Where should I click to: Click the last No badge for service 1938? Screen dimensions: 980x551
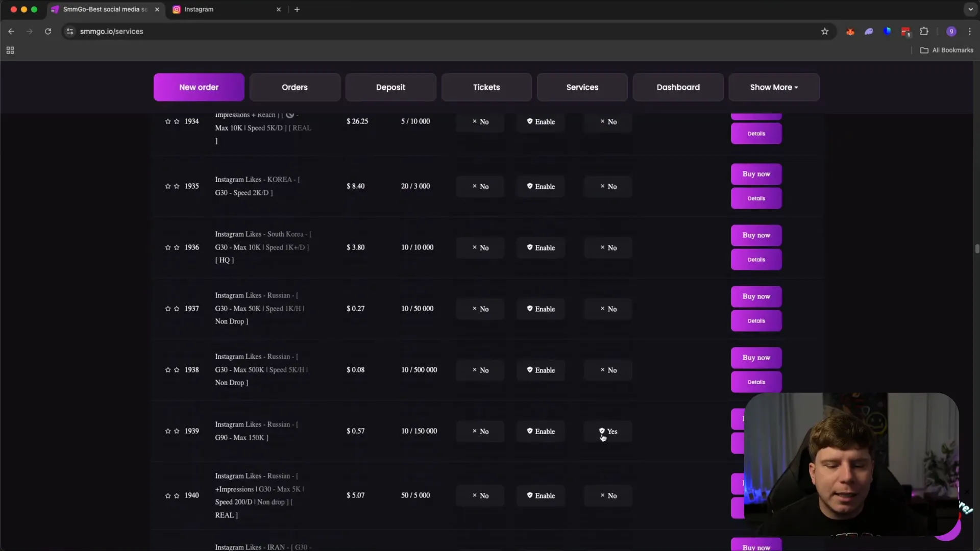point(608,370)
